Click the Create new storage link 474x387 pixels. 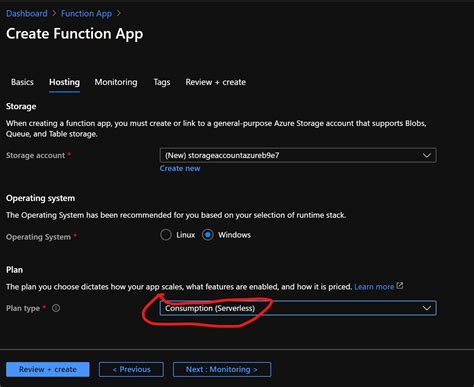click(x=180, y=169)
